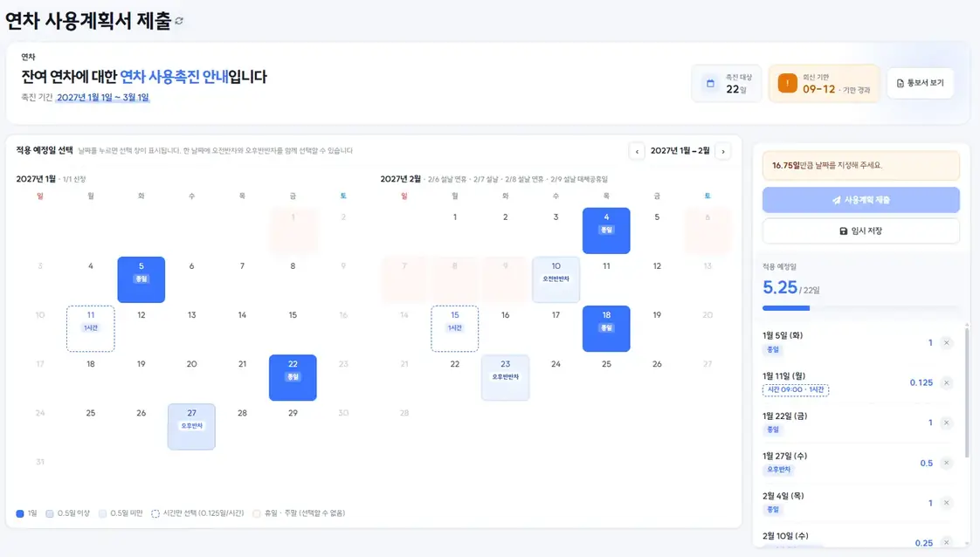Save draft using 임시 저장 button

(860, 231)
